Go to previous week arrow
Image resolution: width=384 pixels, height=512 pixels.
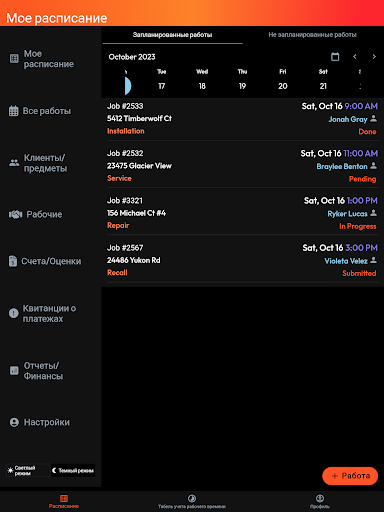pyautogui.click(x=355, y=57)
